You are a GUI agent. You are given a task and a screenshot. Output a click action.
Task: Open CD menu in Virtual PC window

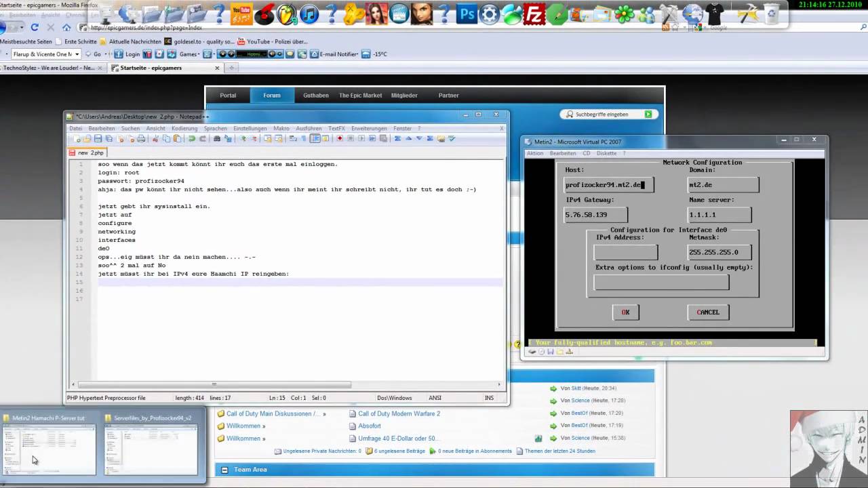pyautogui.click(x=587, y=153)
